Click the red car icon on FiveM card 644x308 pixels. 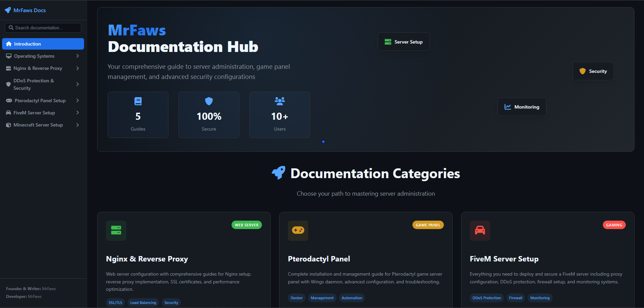pos(480,230)
